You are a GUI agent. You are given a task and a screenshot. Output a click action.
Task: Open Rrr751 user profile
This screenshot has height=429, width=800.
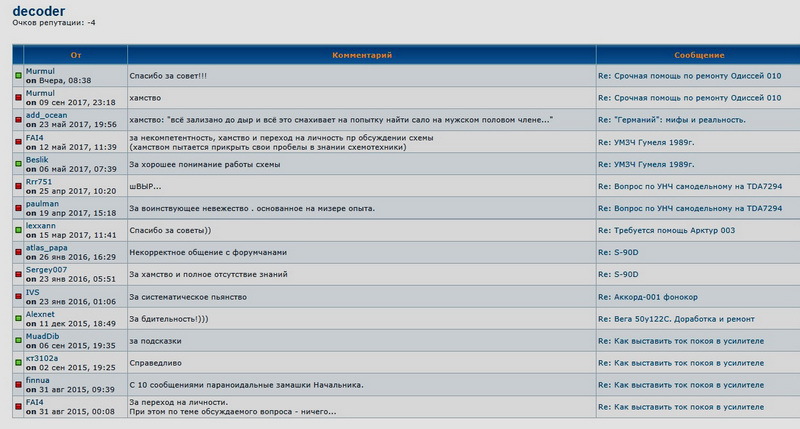pos(39,181)
